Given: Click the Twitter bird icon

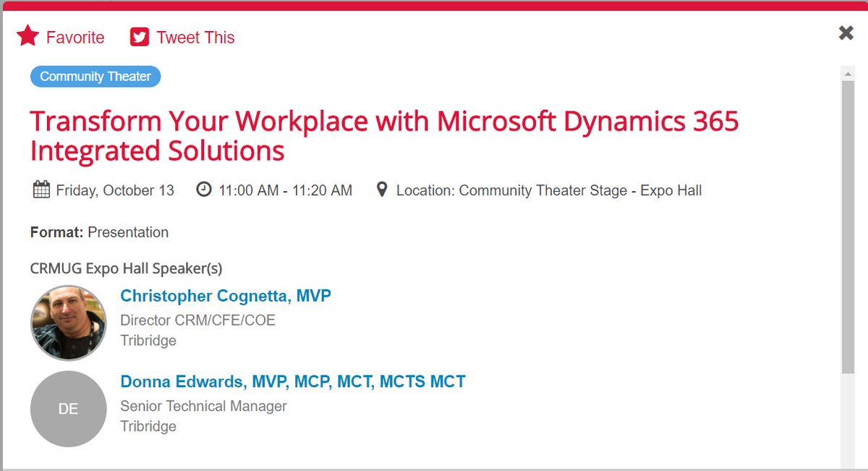Looking at the screenshot, I should click(138, 35).
